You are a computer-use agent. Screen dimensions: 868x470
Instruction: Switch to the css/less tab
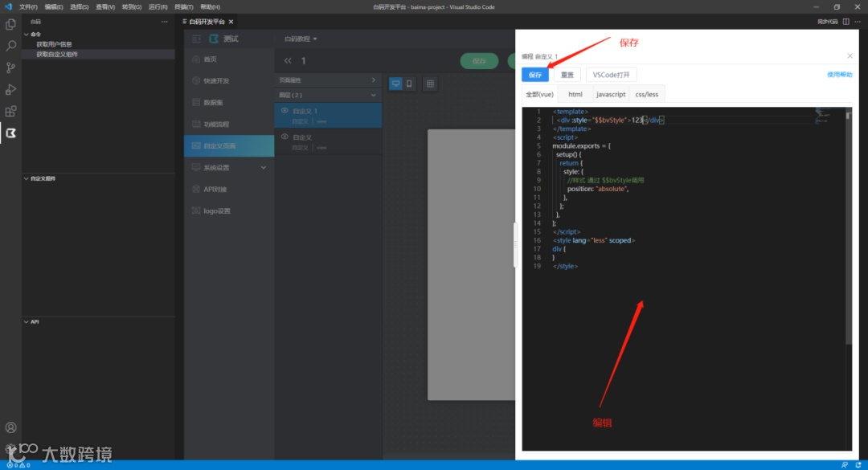646,95
